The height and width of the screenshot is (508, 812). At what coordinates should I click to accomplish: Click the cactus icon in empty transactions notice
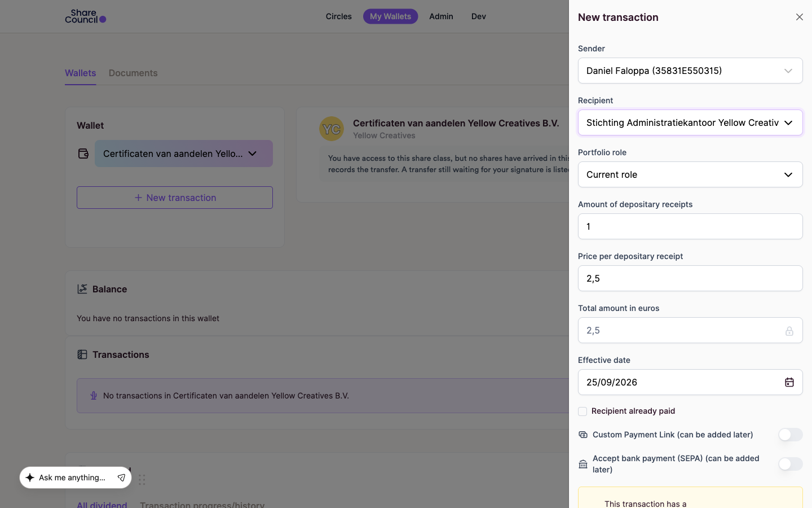click(94, 396)
